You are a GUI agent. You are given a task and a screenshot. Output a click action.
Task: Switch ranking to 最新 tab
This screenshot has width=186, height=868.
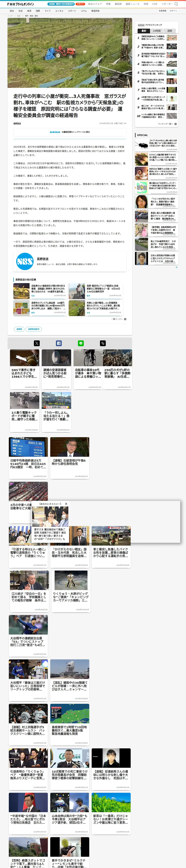tap(144, 31)
